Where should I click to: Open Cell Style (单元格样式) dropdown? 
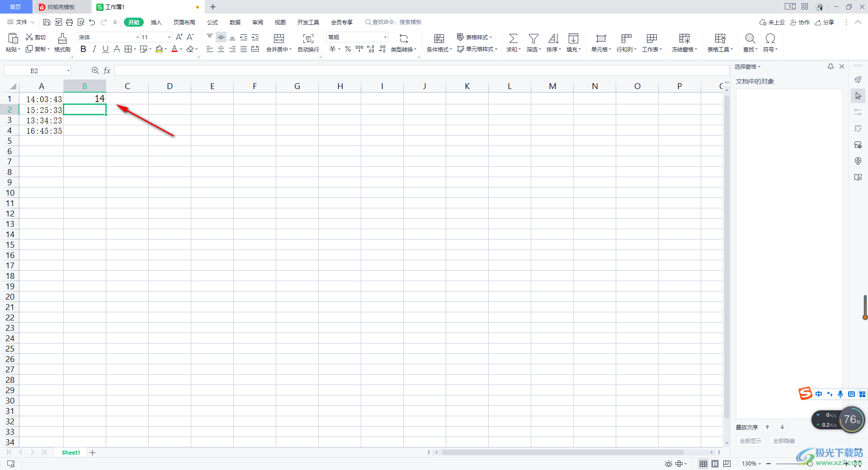[x=477, y=49]
